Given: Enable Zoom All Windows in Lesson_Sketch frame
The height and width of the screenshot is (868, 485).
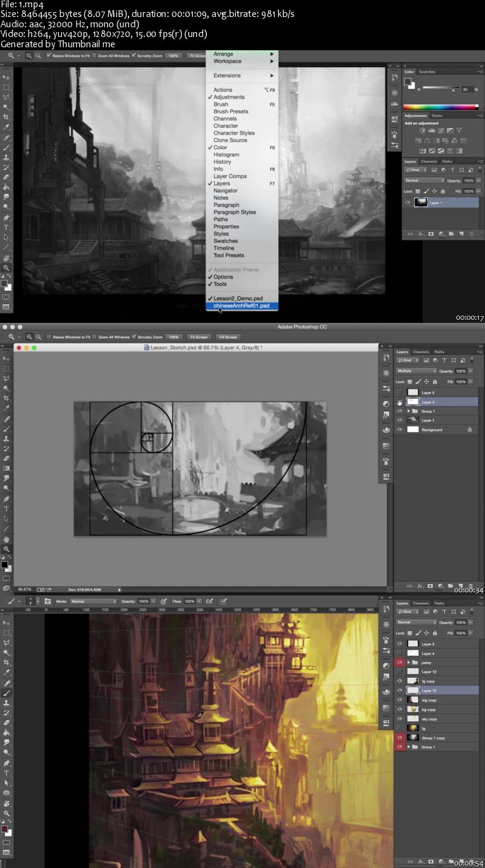Looking at the screenshot, I should 95,337.
